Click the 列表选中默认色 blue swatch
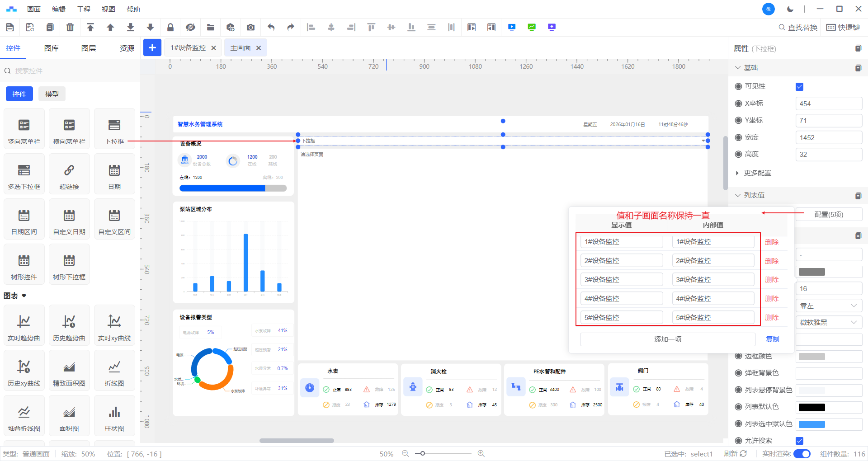Viewport: 868px width, 461px height. [811, 424]
